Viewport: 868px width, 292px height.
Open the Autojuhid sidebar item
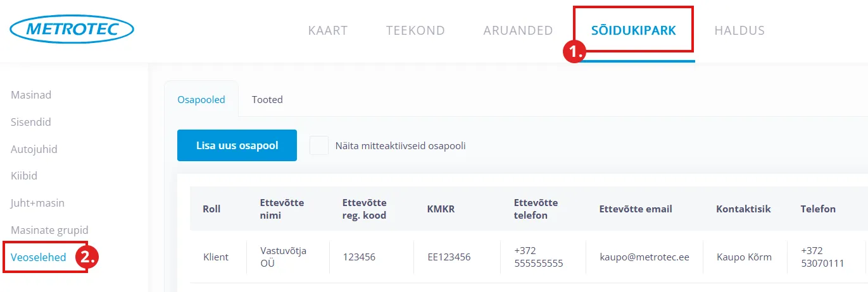pyautogui.click(x=34, y=149)
